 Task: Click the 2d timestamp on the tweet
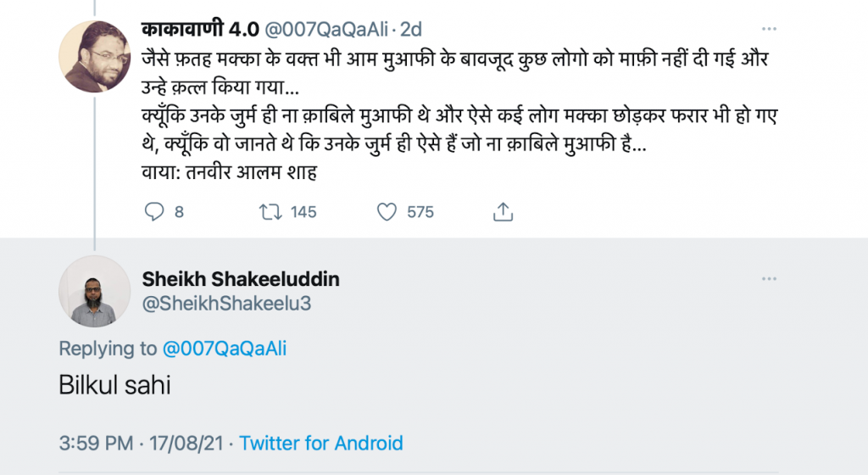411,30
